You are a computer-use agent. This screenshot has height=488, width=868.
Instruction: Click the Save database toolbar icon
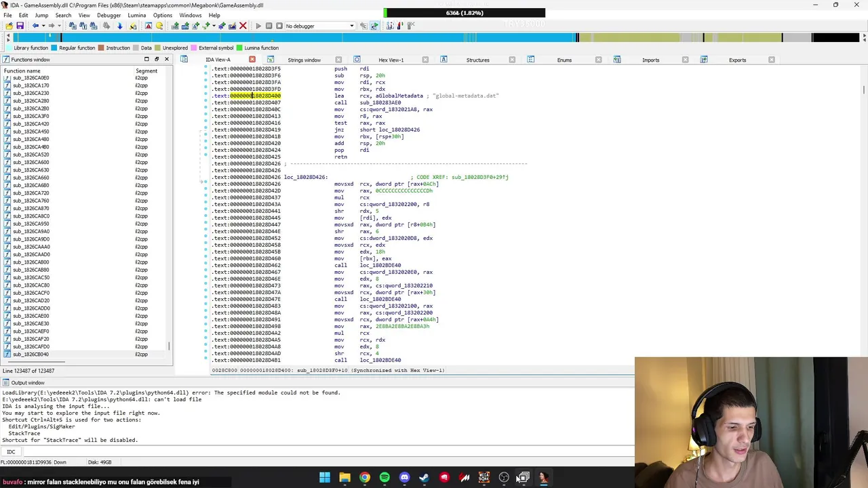tap(20, 26)
